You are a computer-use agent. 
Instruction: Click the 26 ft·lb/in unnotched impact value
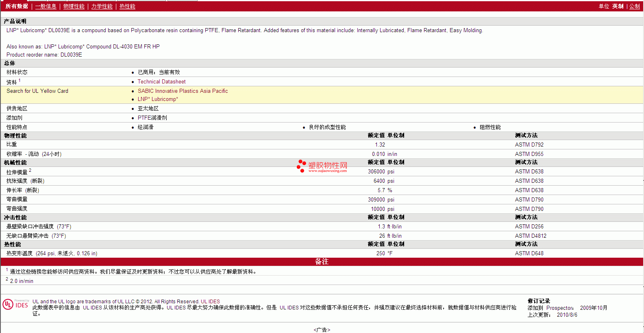390,236
